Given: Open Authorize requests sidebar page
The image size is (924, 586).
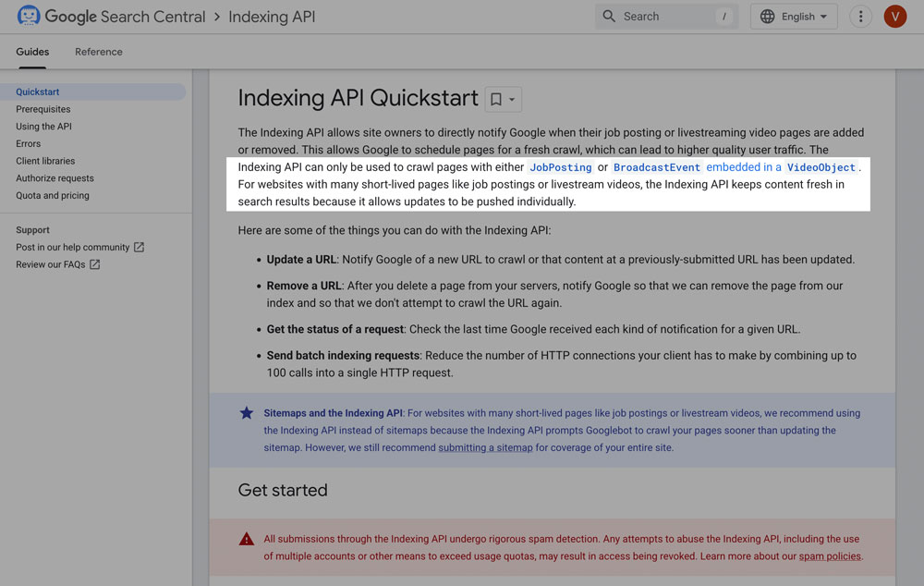Looking at the screenshot, I should (x=55, y=178).
